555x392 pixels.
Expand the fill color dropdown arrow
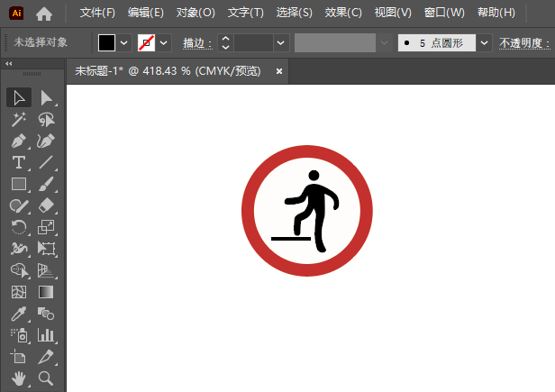[124, 43]
